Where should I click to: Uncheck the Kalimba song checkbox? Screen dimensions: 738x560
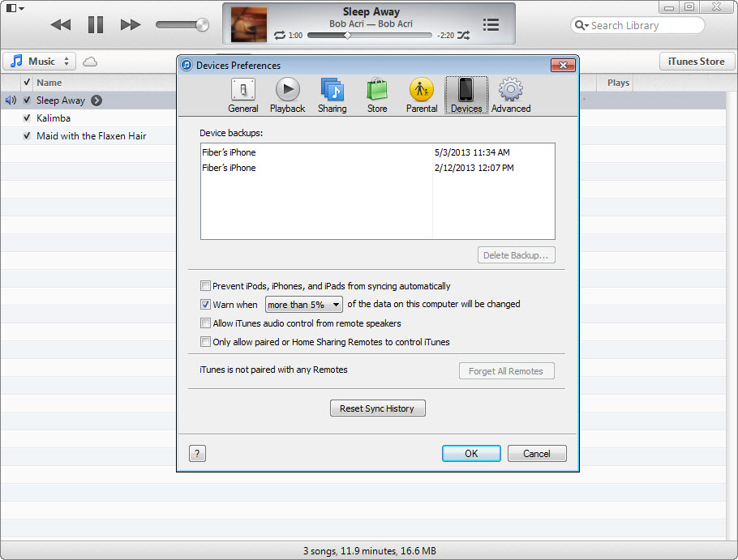(x=27, y=118)
